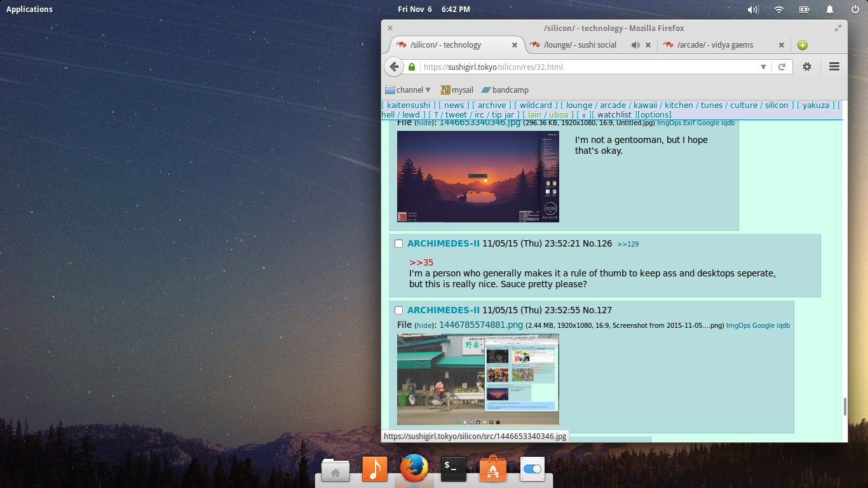Open the Music app in the dock
Image resolution: width=868 pixels, height=488 pixels.
pyautogui.click(x=375, y=469)
